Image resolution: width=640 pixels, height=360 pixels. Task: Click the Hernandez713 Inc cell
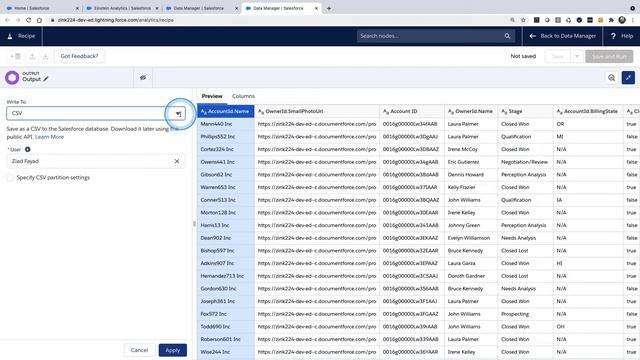point(226,276)
